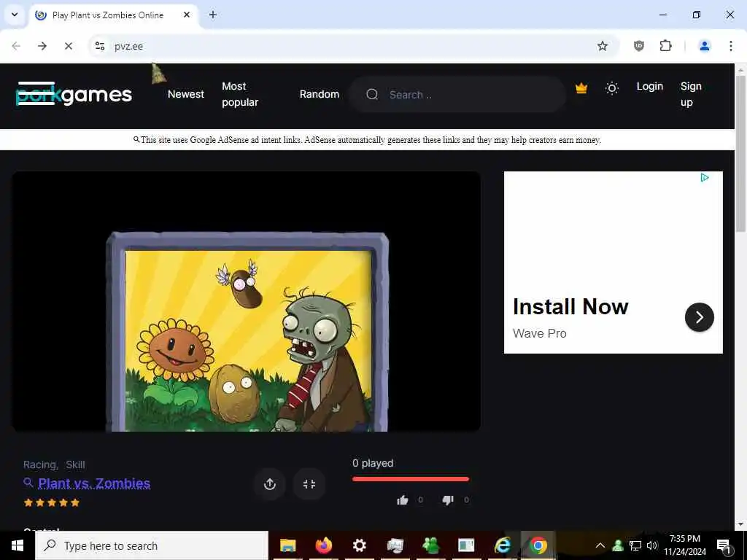
Task: Click the magnifier icon in search bar
Action: [372, 94]
